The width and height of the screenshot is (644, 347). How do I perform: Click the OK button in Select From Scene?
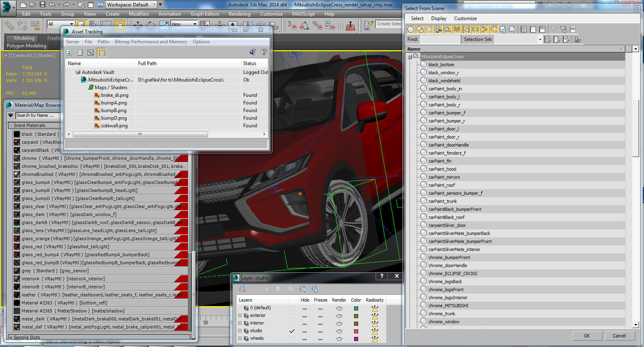point(587,336)
